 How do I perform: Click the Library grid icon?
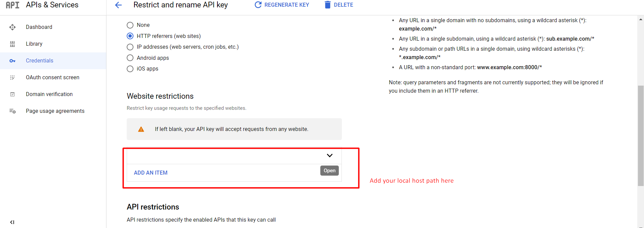(12, 44)
